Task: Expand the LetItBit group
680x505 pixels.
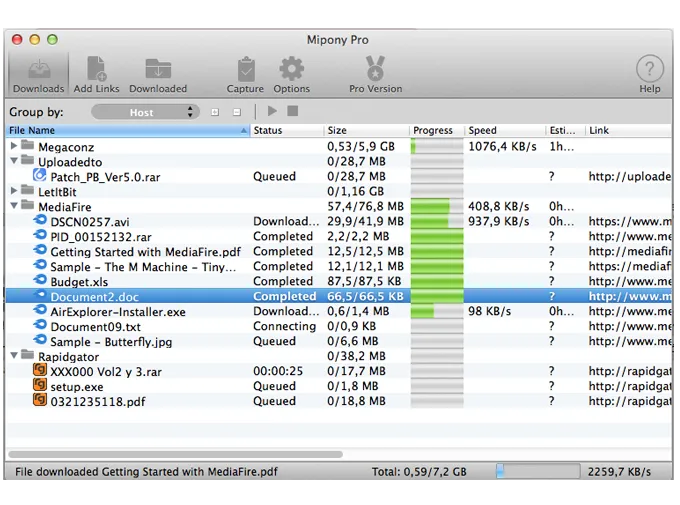Action: (x=14, y=190)
